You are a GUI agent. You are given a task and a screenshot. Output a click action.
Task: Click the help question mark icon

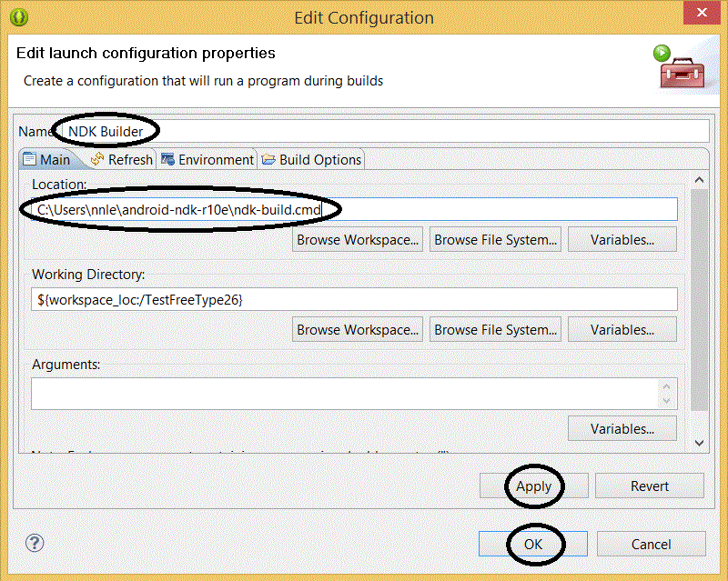[35, 544]
